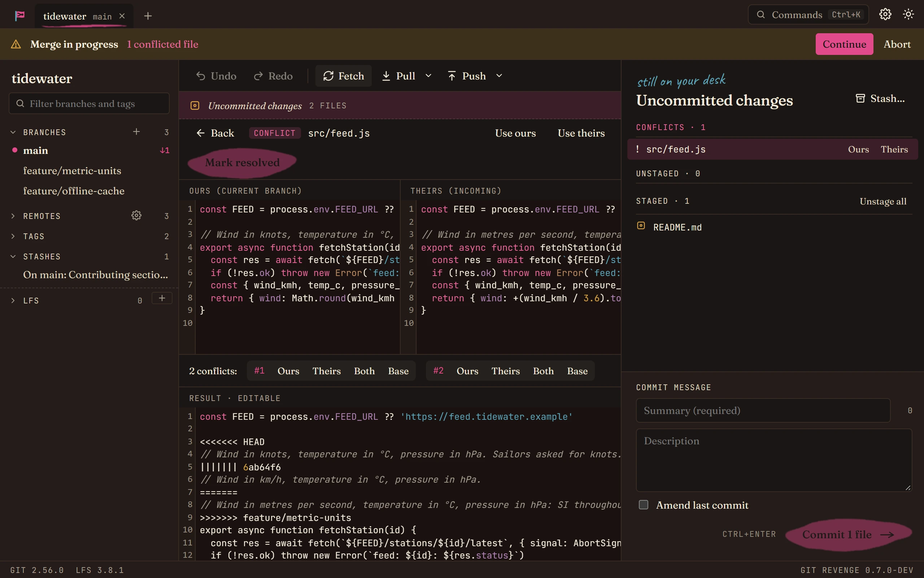Add a new branch with plus icon

[x=136, y=132]
